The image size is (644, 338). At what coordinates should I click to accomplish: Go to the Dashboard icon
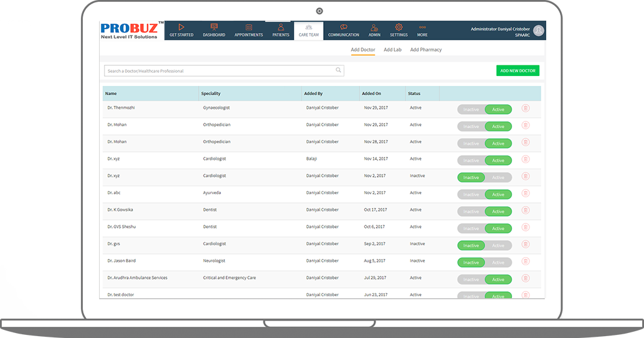click(x=214, y=28)
